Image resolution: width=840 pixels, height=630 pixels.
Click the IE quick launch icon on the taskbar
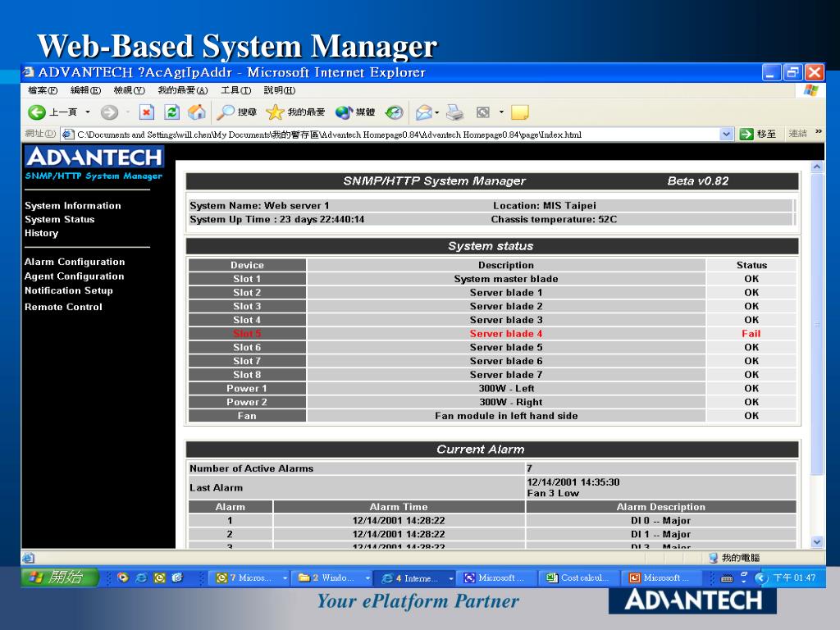click(141, 577)
